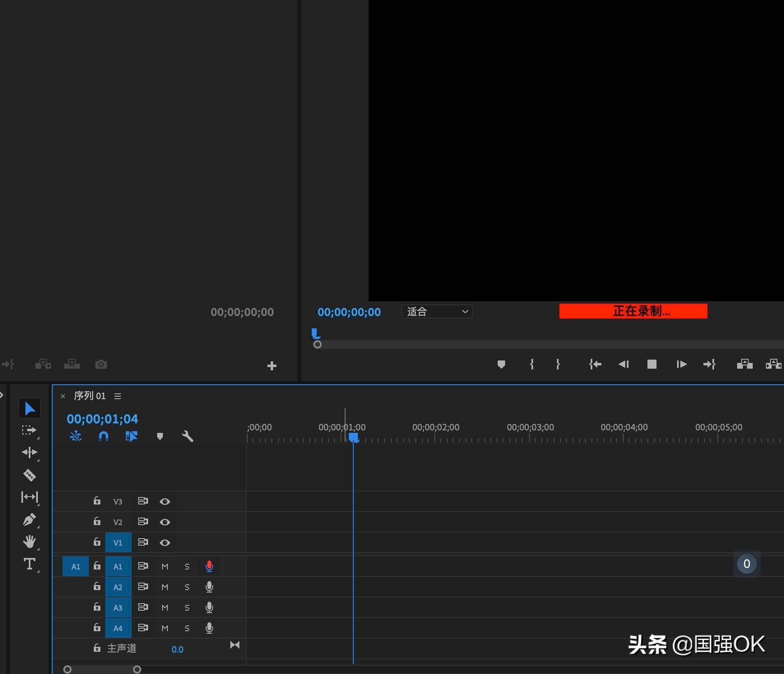Screen dimensions: 784x674
Task: Target the V3 video track
Action: pyautogui.click(x=118, y=502)
